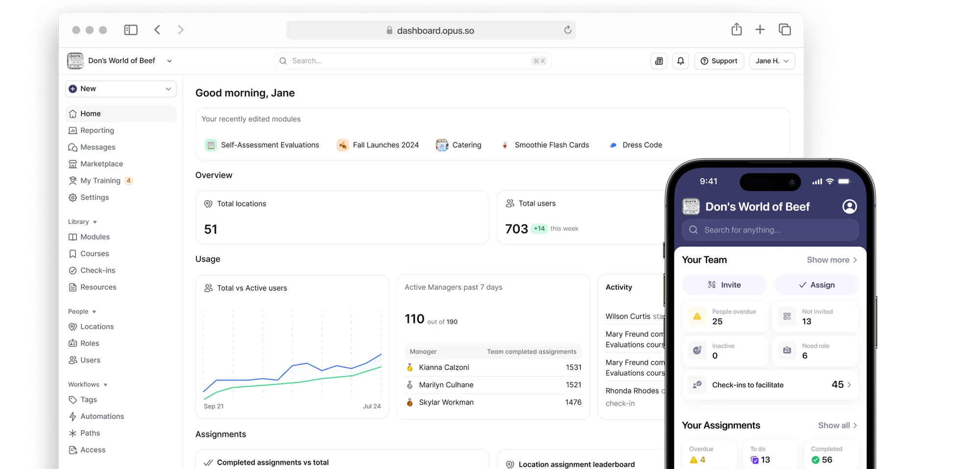
Task: Open the Catering module
Action: point(459,145)
